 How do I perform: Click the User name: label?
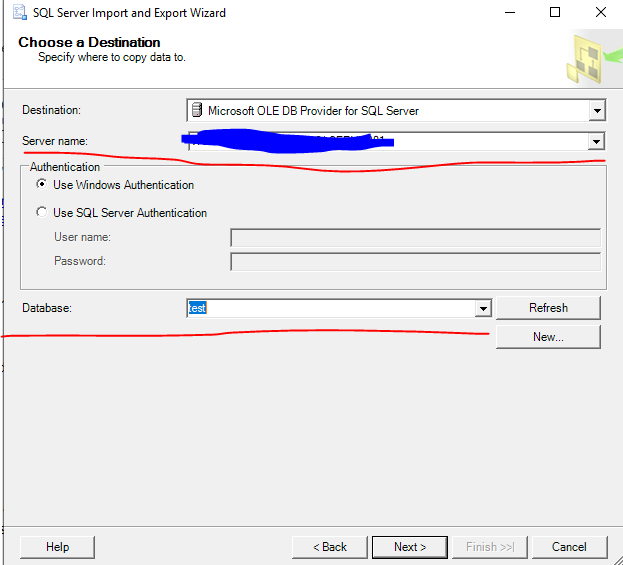(x=82, y=237)
